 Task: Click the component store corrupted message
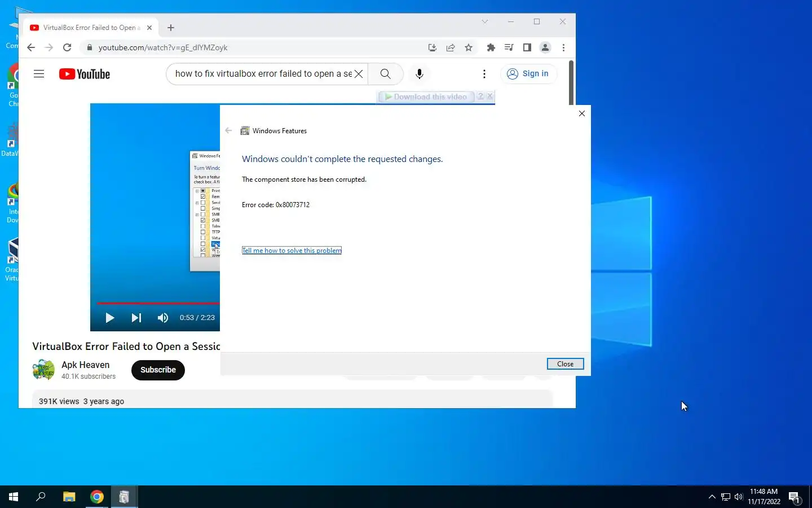[x=304, y=179]
